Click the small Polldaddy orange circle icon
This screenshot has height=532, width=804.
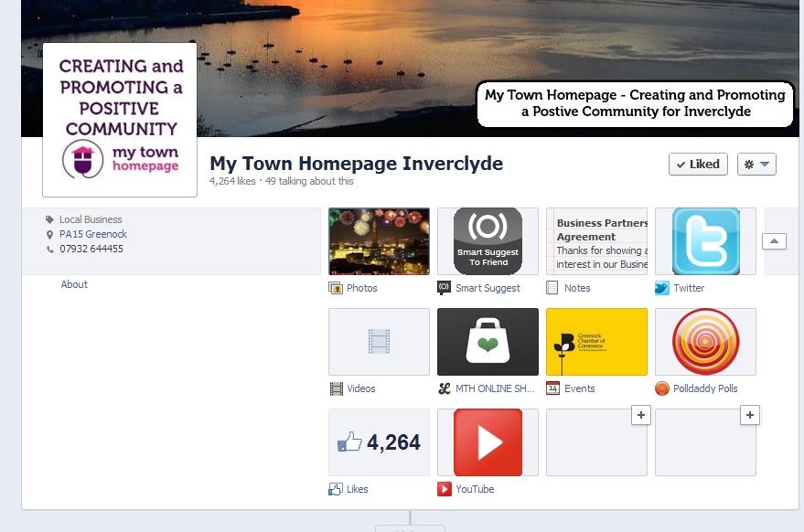click(x=662, y=388)
